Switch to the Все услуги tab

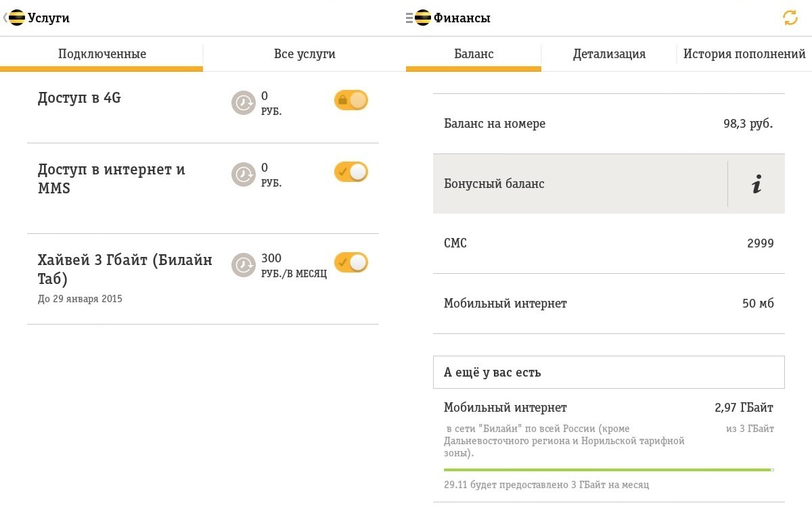point(304,54)
